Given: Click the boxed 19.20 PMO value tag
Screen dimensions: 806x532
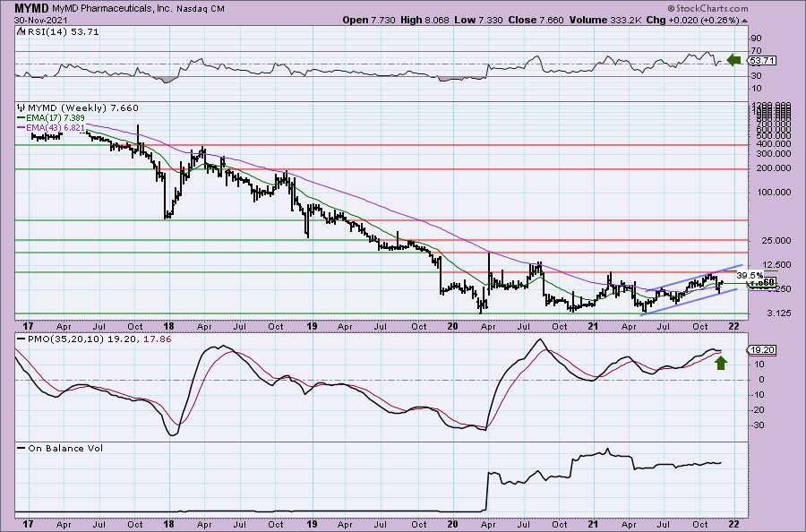Looking at the screenshot, I should 762,350.
